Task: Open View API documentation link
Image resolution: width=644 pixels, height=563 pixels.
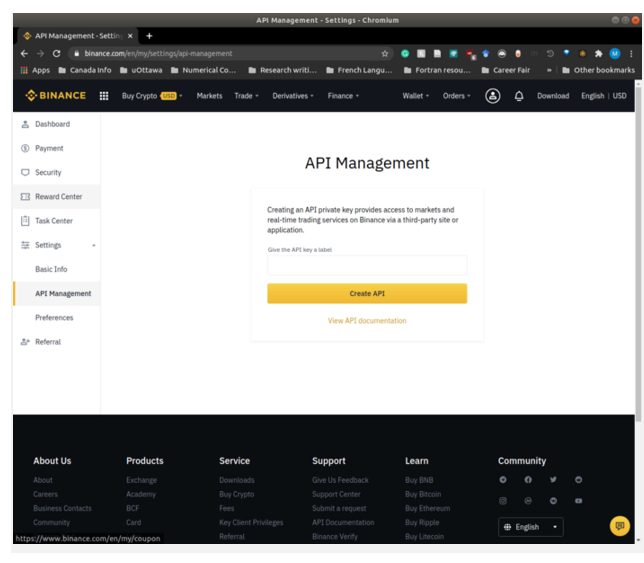Action: pos(367,321)
